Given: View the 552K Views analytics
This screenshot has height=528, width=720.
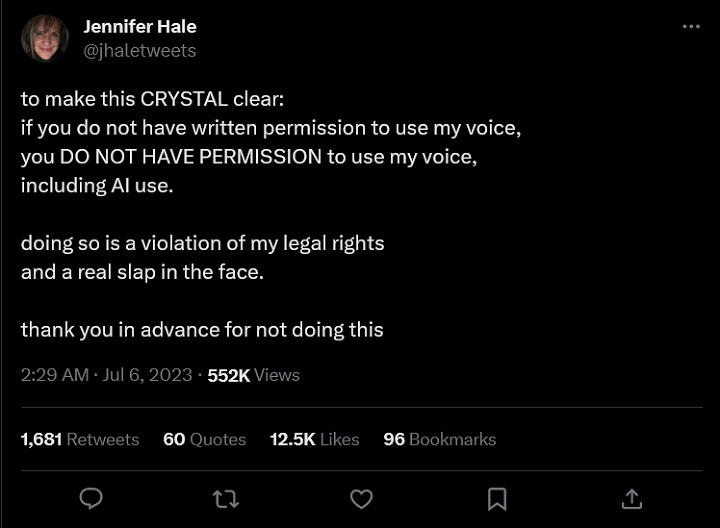Looking at the screenshot, I should tap(253, 375).
